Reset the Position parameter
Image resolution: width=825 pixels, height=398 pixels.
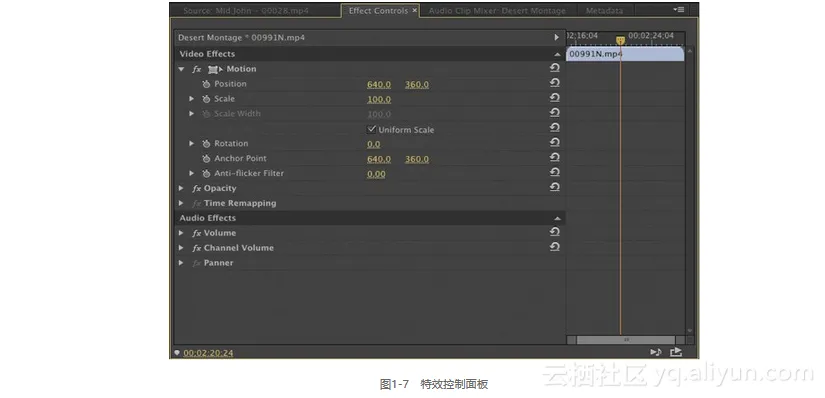click(555, 83)
